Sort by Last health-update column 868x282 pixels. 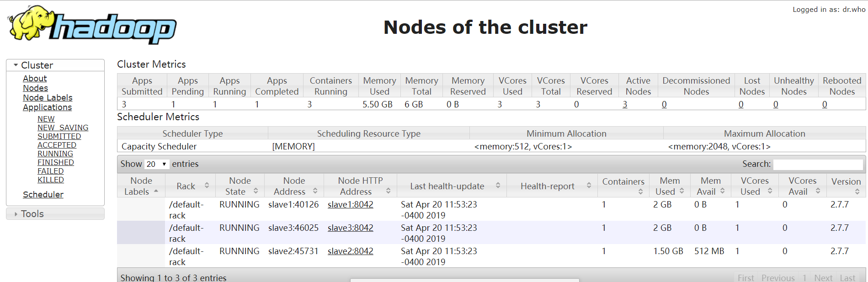(498, 186)
